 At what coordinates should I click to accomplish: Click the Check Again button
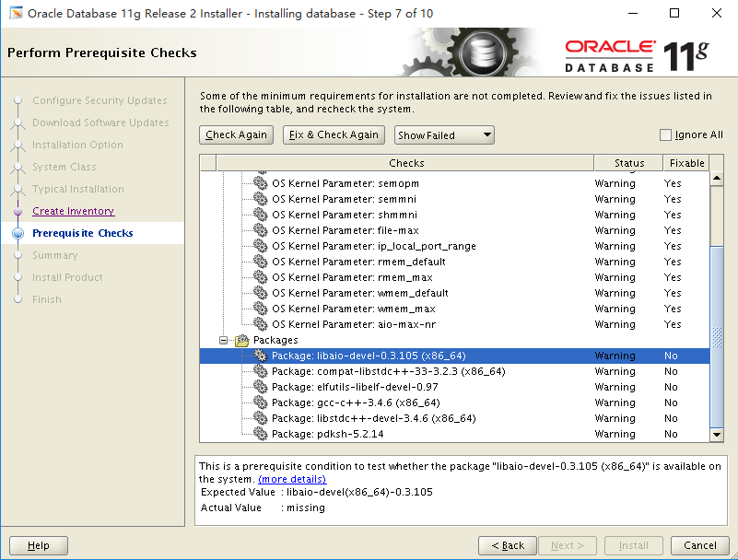(x=236, y=135)
